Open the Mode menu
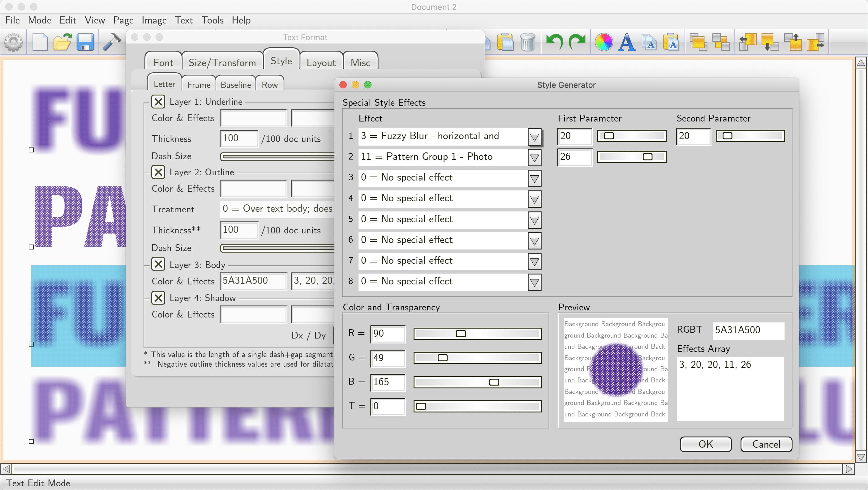This screenshot has width=868, height=490. [39, 20]
